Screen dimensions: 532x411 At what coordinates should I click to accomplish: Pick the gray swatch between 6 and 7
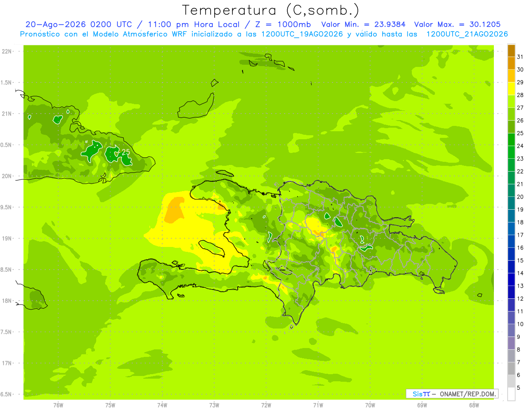511,368
